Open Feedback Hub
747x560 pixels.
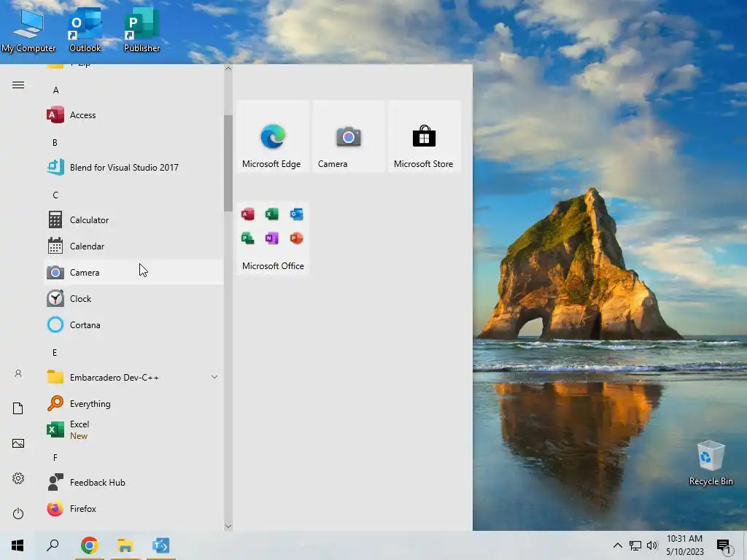pyautogui.click(x=133, y=483)
